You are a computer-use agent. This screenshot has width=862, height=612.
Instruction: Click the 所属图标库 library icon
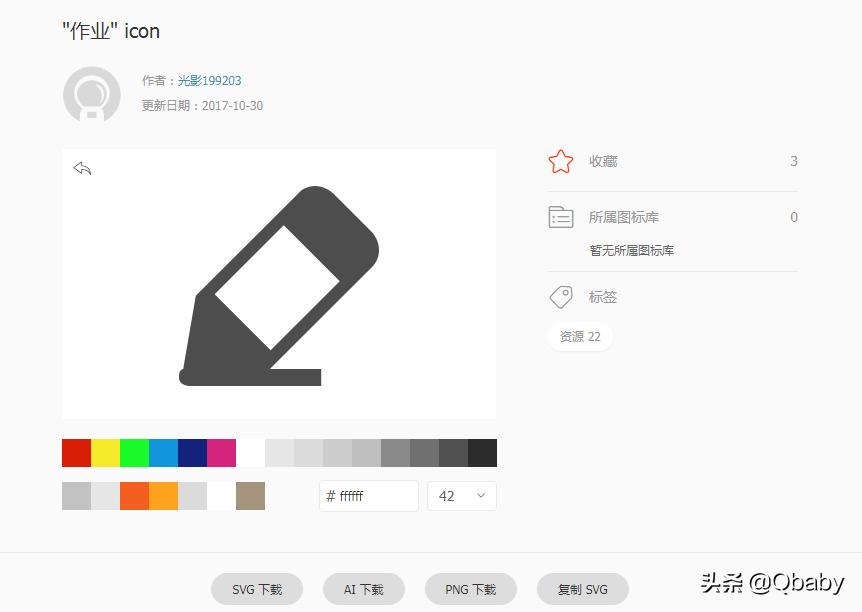click(x=560, y=216)
